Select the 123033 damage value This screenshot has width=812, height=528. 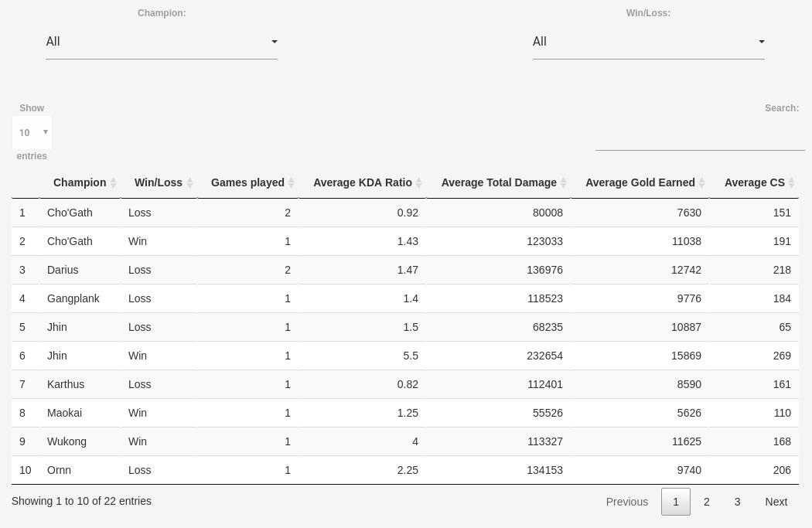(544, 241)
